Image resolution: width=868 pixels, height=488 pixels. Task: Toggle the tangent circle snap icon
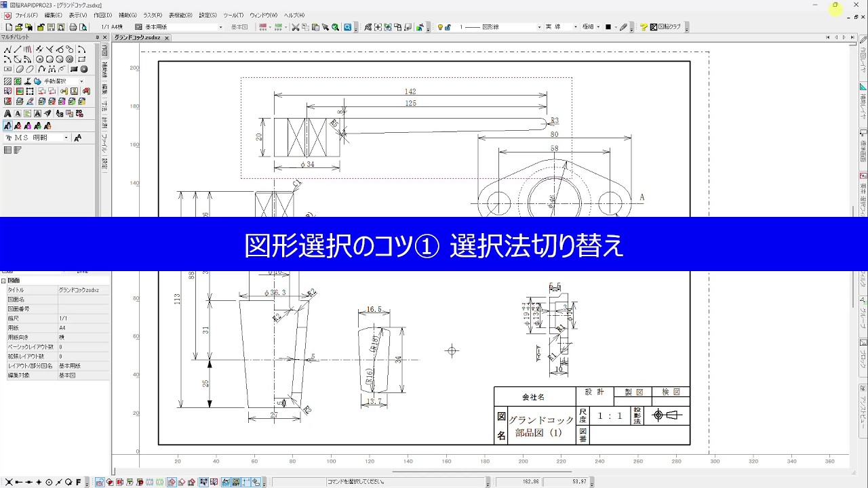pyautogui.click(x=68, y=483)
